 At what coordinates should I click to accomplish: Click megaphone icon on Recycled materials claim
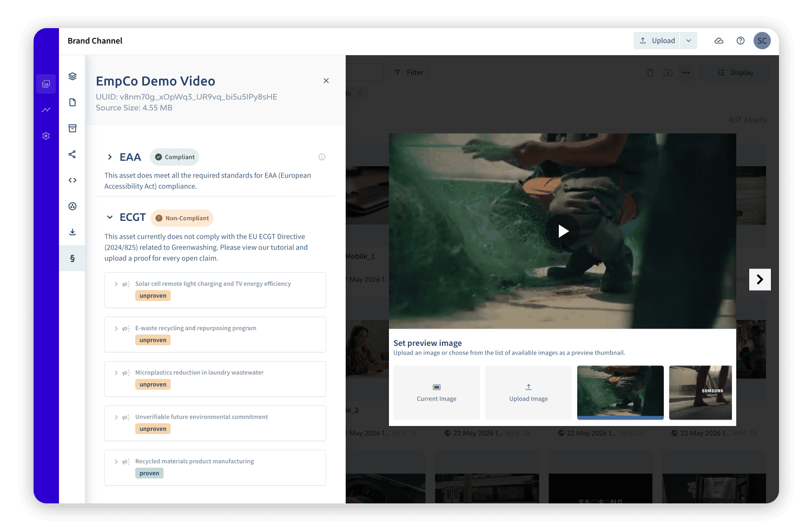click(x=126, y=462)
